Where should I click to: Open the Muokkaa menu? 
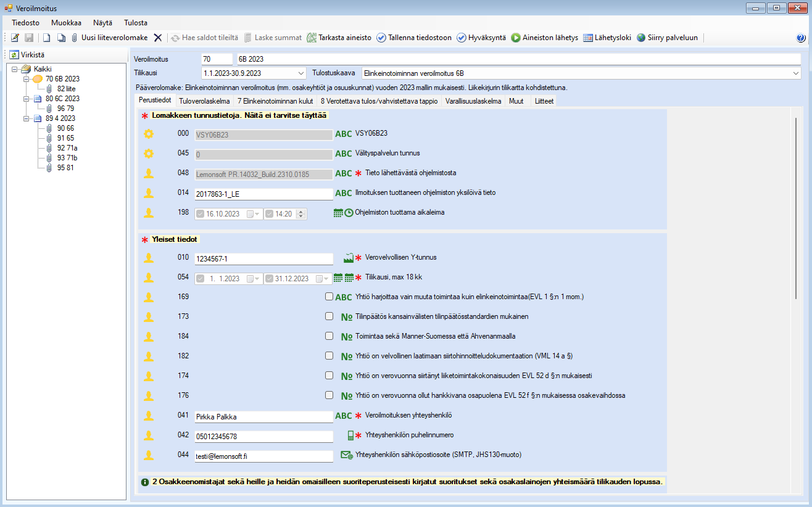(x=67, y=22)
